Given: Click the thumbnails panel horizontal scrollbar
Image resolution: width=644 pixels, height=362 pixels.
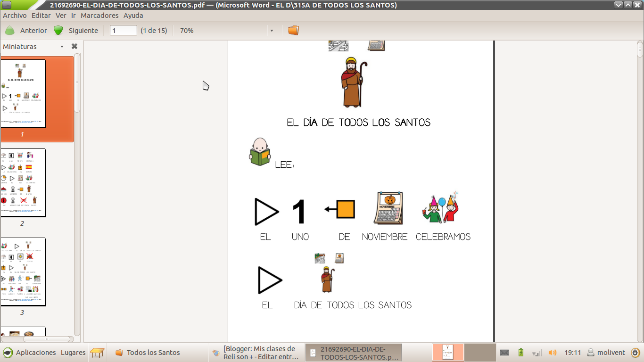Looking at the screenshot, I should tap(46, 339).
